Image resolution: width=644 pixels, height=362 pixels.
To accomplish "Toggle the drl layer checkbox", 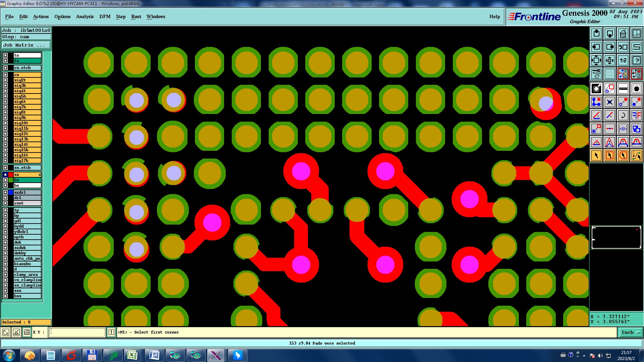I will click(5, 198).
